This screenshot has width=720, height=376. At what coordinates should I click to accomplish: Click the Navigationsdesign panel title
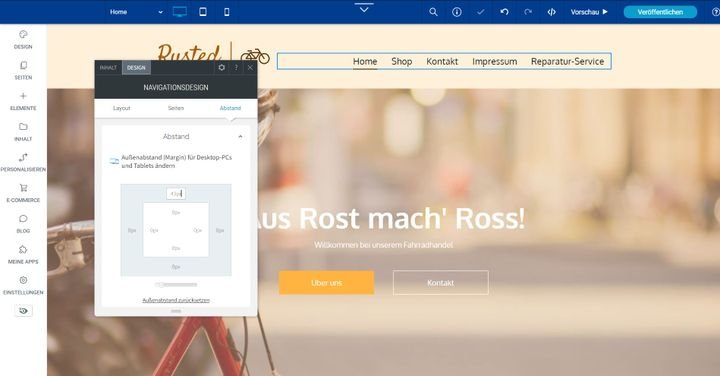(x=176, y=87)
